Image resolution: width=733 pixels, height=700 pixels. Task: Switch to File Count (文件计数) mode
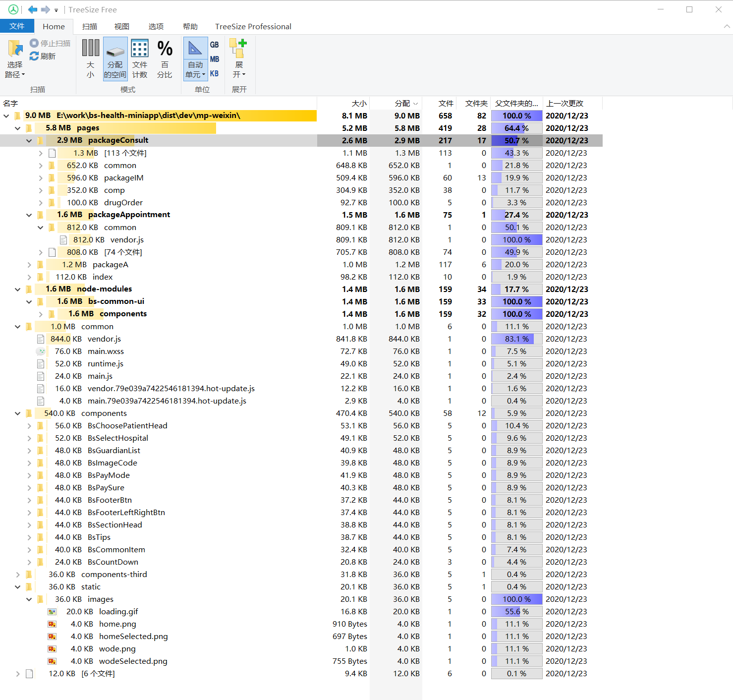(x=140, y=58)
